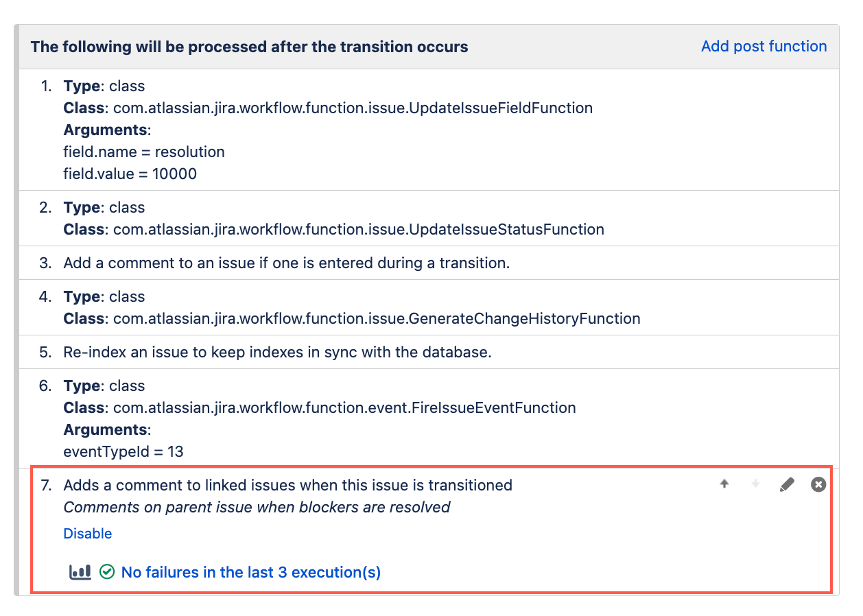Viewport: 863px width, 616px height.
Task: Edit the linked issues comment post function
Action: (x=787, y=484)
